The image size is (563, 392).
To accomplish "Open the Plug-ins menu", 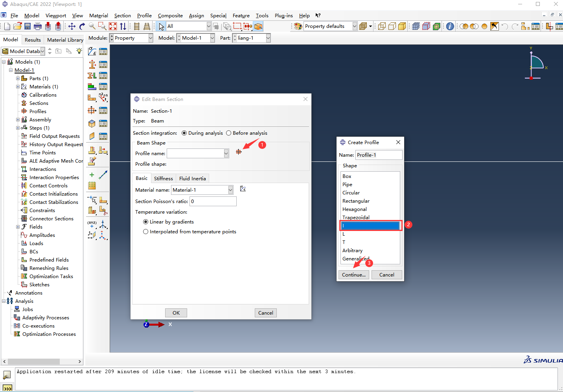I will coord(283,16).
